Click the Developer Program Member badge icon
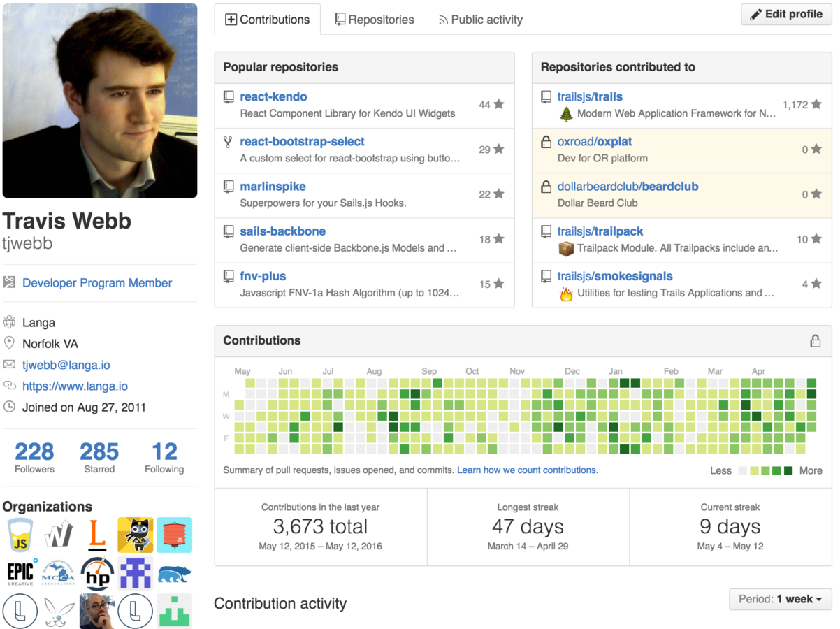 click(9, 282)
